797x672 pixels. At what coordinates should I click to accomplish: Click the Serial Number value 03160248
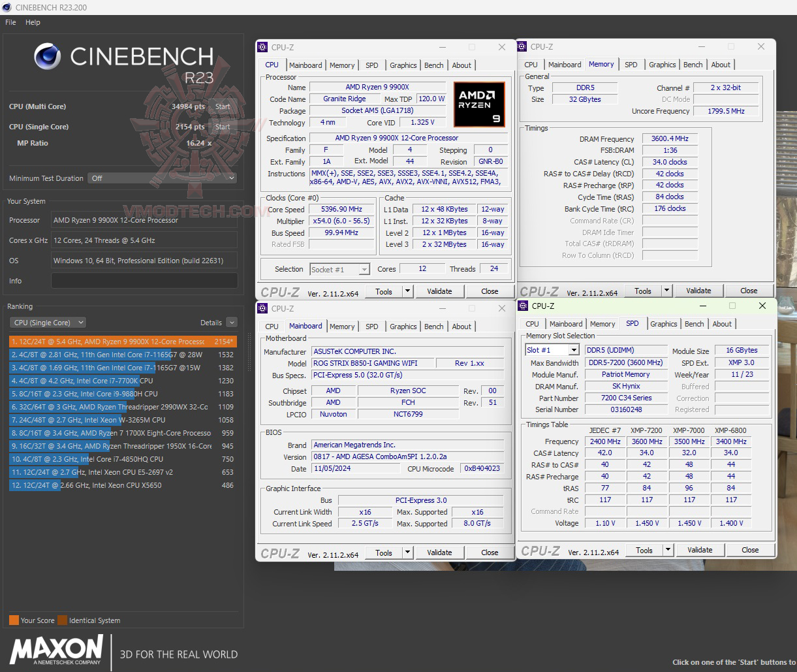[626, 409]
